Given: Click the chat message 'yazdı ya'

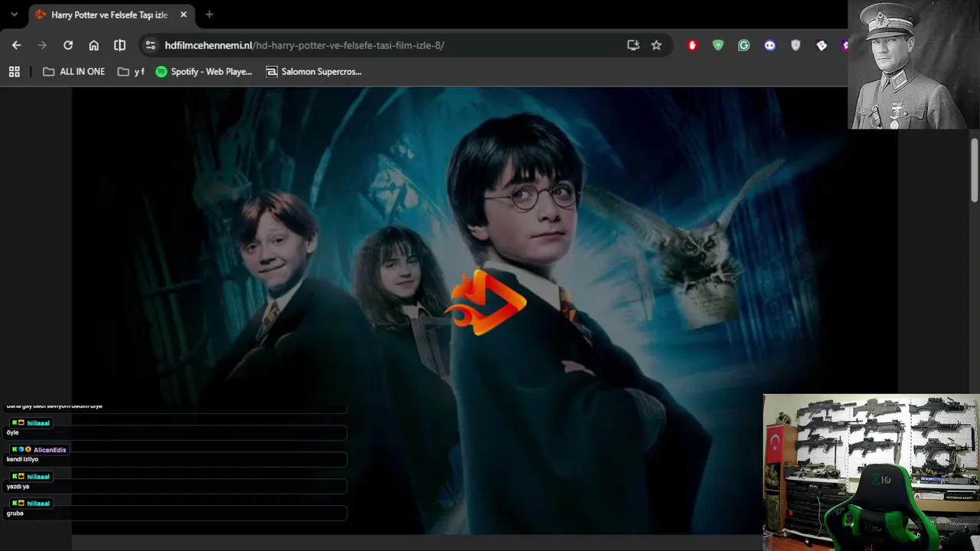Looking at the screenshot, I should [x=18, y=486].
